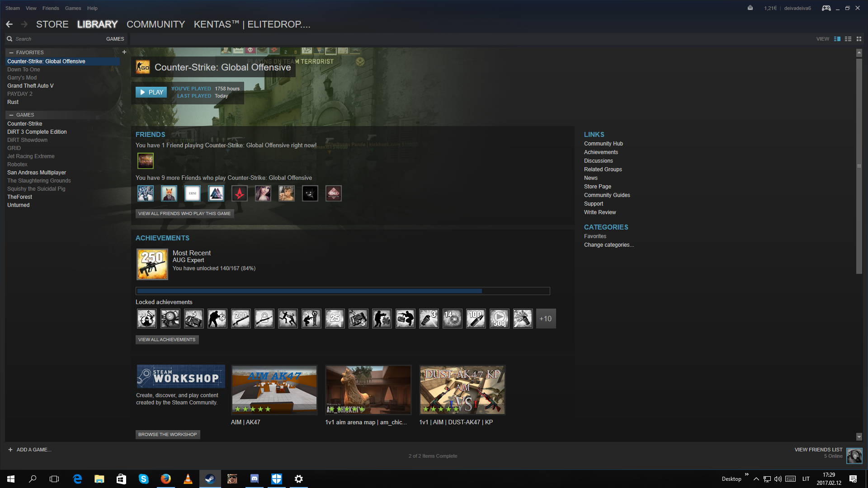Select San Andreas Multiplayer in games list
This screenshot has height=488, width=868.
37,173
